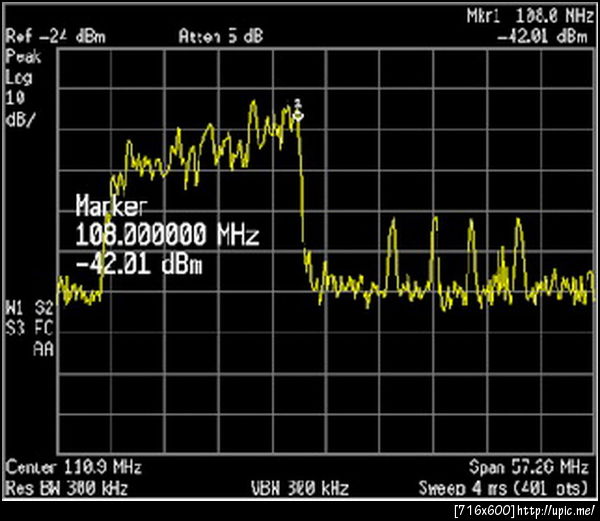Viewport: 600px width, 521px height.
Task: Click the -42.01 dBm top-right marker amplitude
Action: pos(542,37)
